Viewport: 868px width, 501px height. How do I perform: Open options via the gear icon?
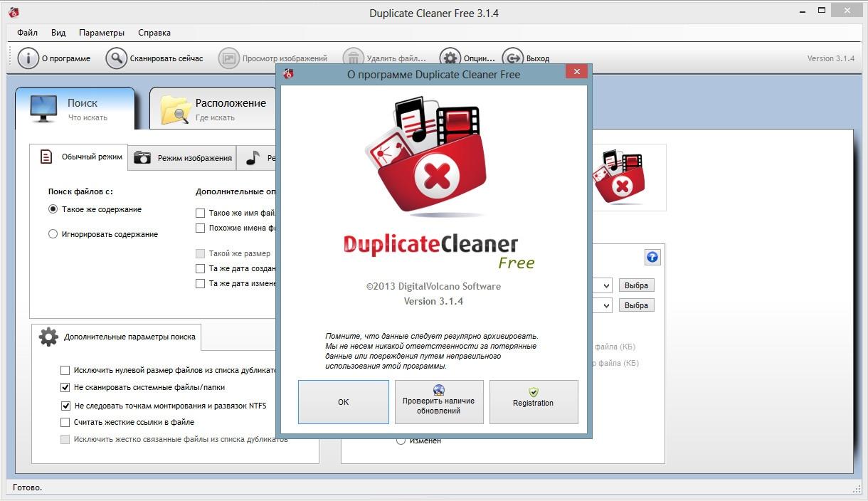click(x=450, y=58)
